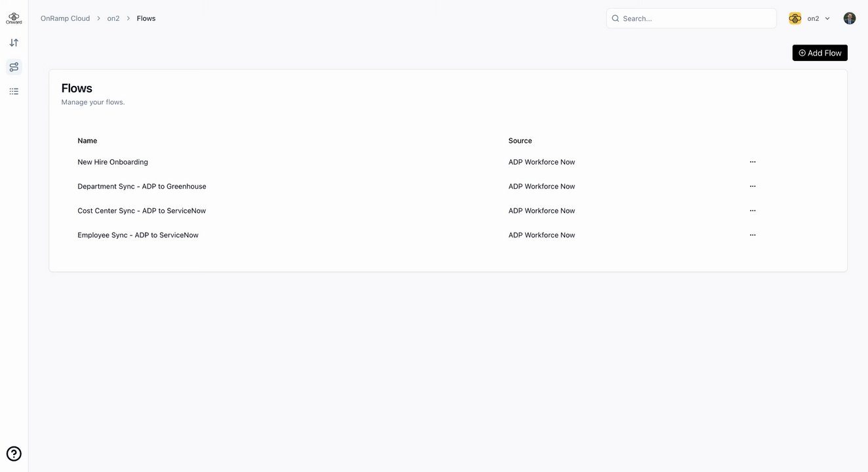Click ADP Workforce Now in New Hire row
Image resolution: width=868 pixels, height=472 pixels.
(x=542, y=162)
